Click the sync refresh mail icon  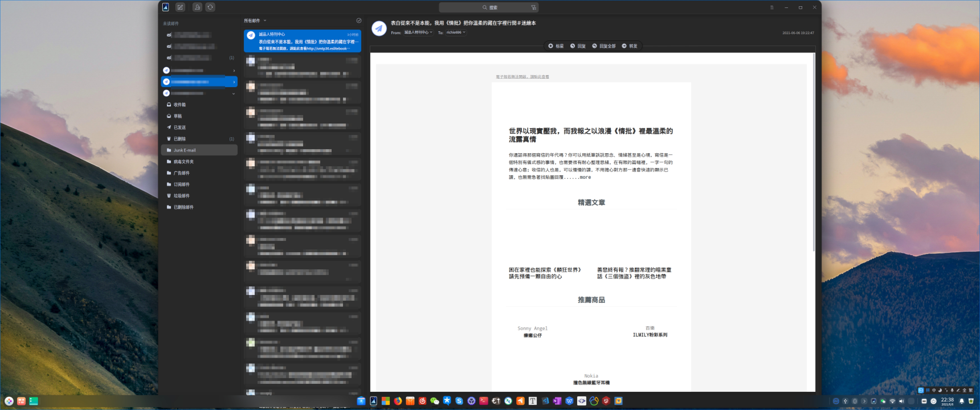tap(210, 7)
